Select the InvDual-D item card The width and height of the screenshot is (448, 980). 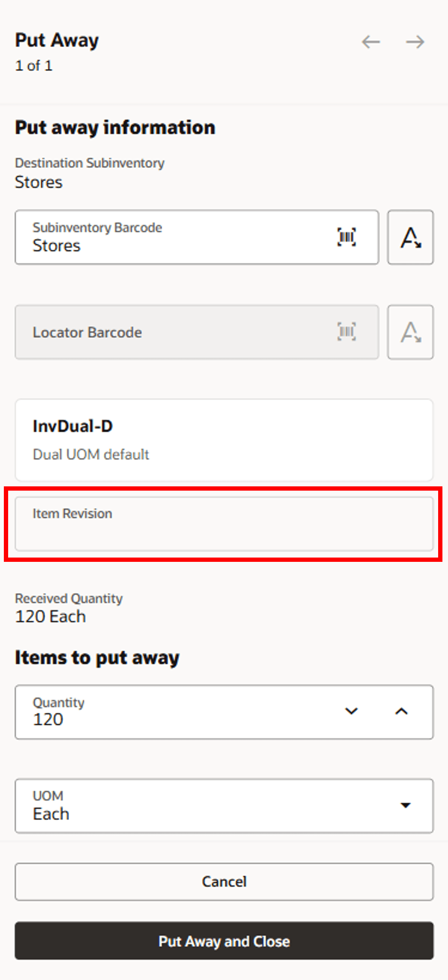(x=224, y=439)
